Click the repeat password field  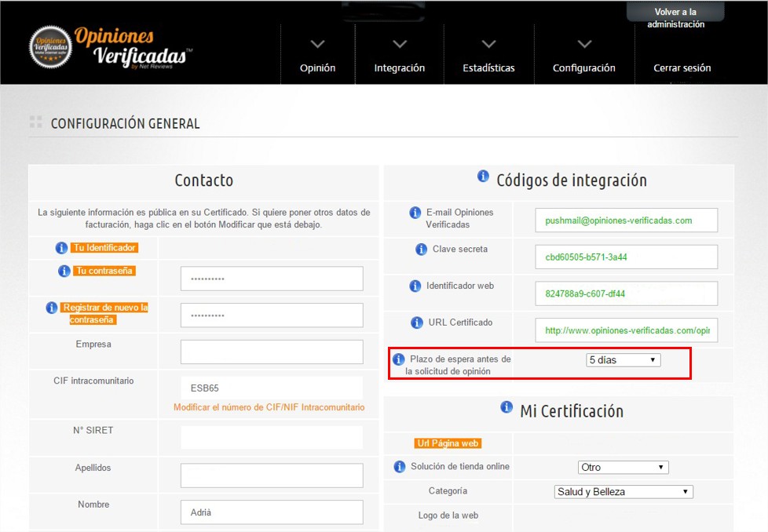coord(272,315)
